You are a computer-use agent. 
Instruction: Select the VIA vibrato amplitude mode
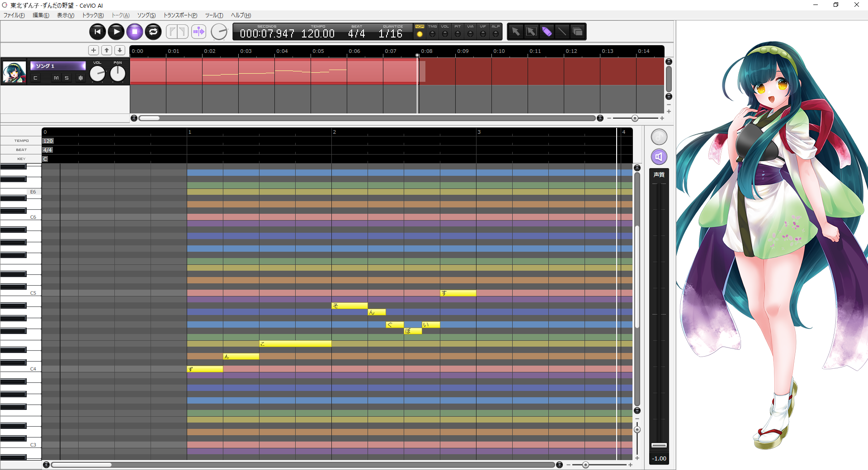click(470, 32)
